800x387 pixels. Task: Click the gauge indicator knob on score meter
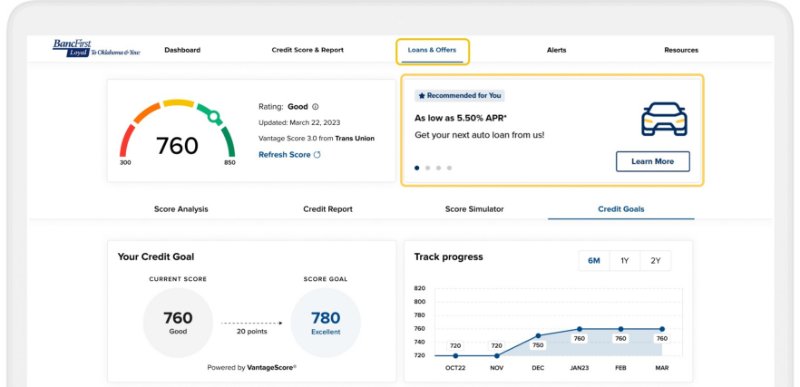214,117
